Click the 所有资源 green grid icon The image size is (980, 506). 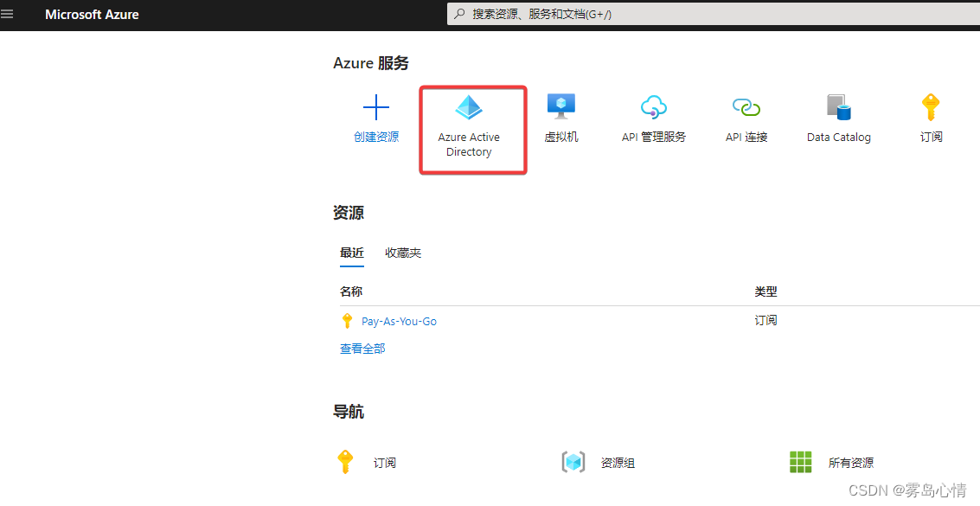(801, 462)
